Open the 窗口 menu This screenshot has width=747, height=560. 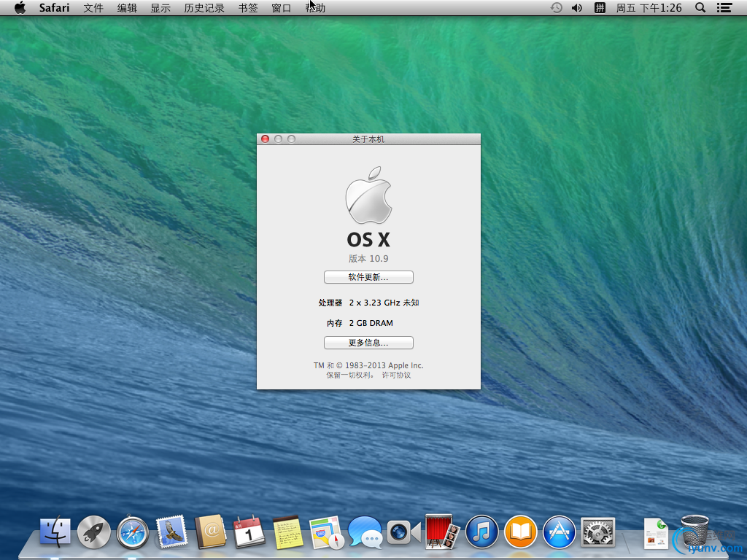(282, 7)
